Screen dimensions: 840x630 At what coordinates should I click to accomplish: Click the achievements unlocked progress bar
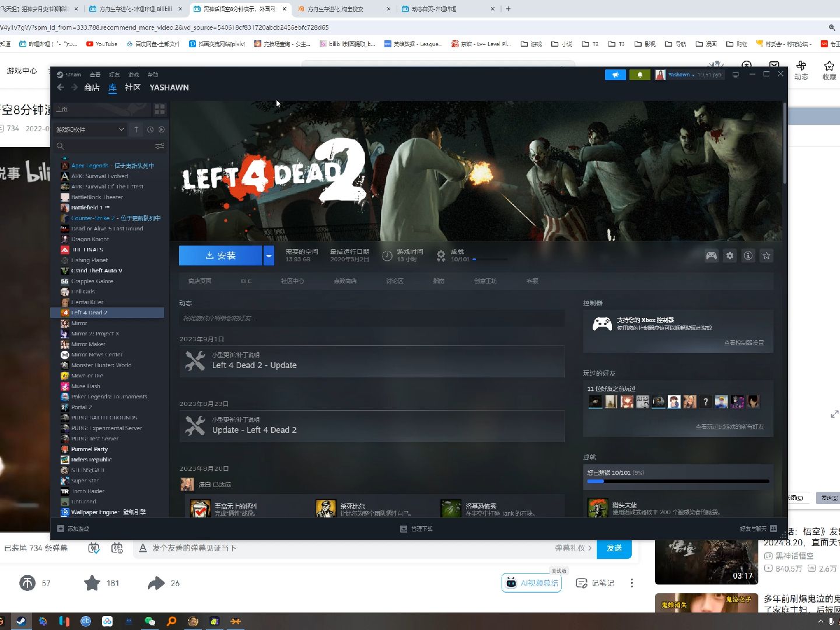pyautogui.click(x=678, y=481)
